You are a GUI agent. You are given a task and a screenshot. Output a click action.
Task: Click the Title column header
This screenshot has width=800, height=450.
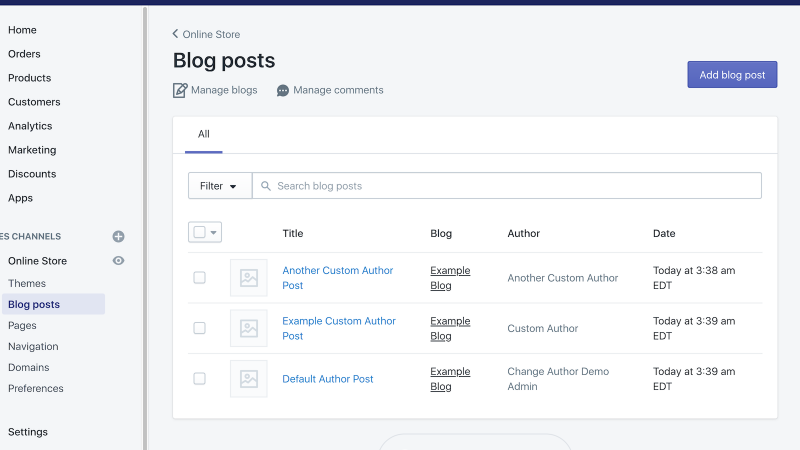pos(293,233)
